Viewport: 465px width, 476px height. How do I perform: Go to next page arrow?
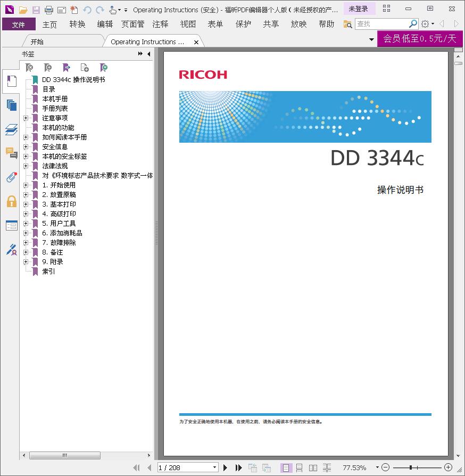click(225, 467)
